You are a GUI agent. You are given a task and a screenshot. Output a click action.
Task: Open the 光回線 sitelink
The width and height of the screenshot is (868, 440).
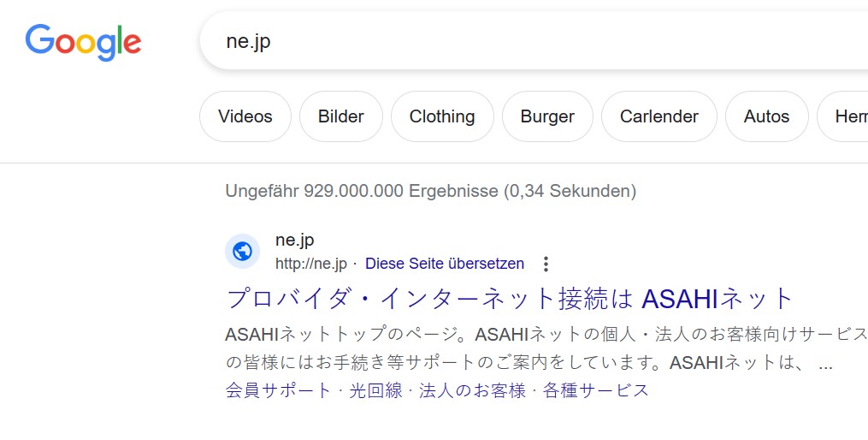point(376,390)
